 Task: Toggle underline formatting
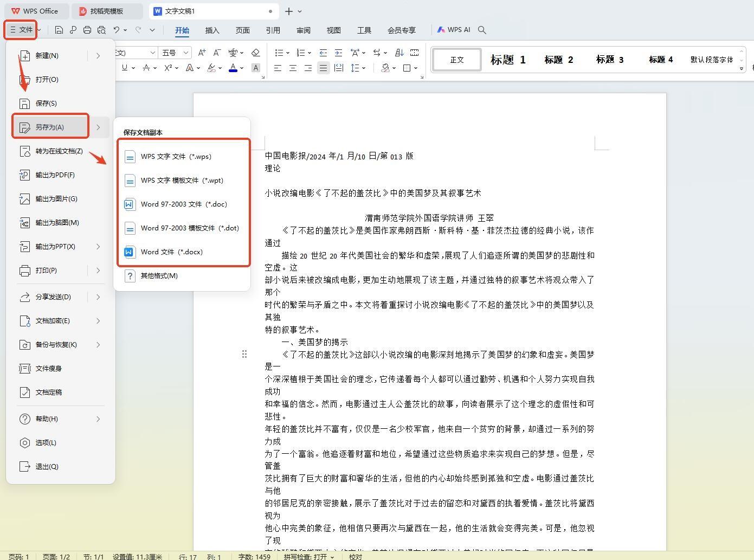pos(124,67)
